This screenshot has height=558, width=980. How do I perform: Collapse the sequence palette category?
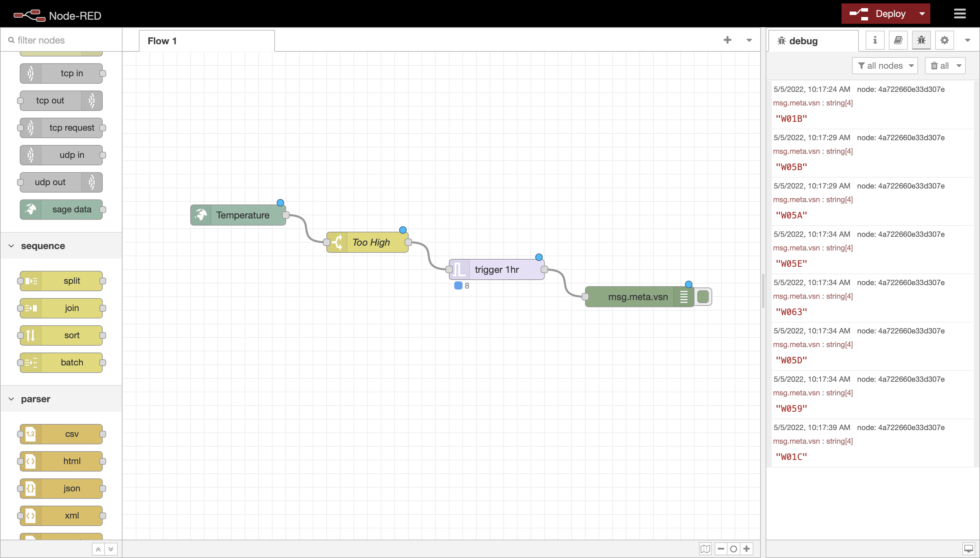(12, 246)
